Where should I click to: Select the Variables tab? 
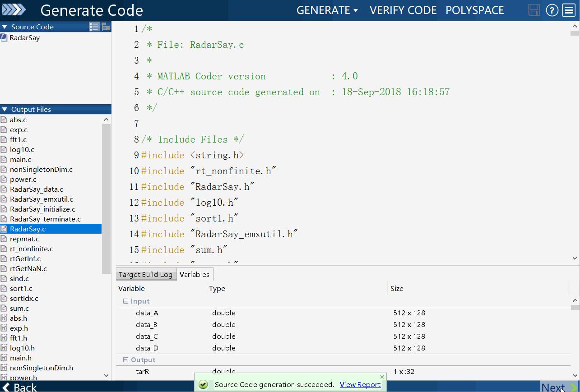(195, 273)
